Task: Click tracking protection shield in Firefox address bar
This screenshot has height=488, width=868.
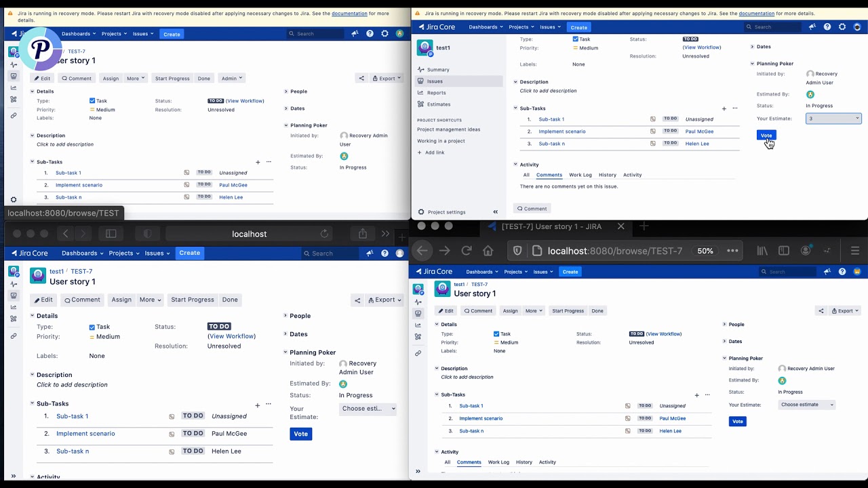Action: 517,251
